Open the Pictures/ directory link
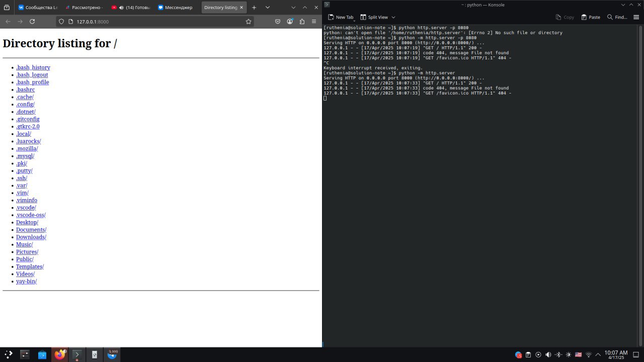Screen dimensions: 644x362 coord(27,252)
